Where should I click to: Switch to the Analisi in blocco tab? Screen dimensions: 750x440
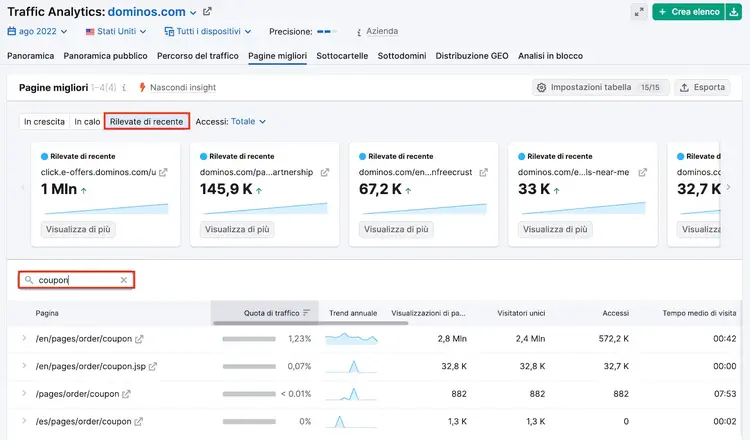(550, 56)
